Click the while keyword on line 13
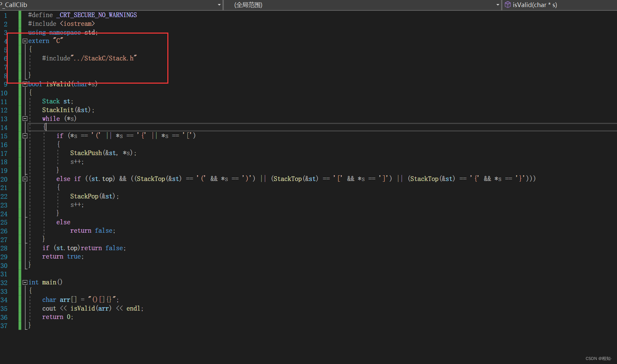617x364 pixels. tap(51, 119)
